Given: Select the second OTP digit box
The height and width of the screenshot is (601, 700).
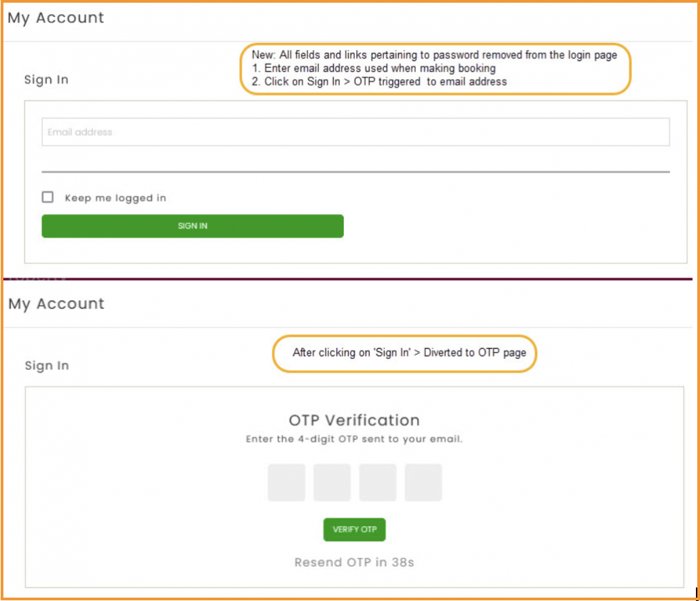Looking at the screenshot, I should [x=332, y=483].
